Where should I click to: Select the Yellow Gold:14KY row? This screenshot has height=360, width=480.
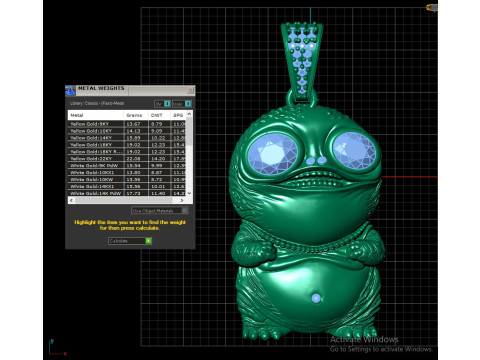[127, 138]
